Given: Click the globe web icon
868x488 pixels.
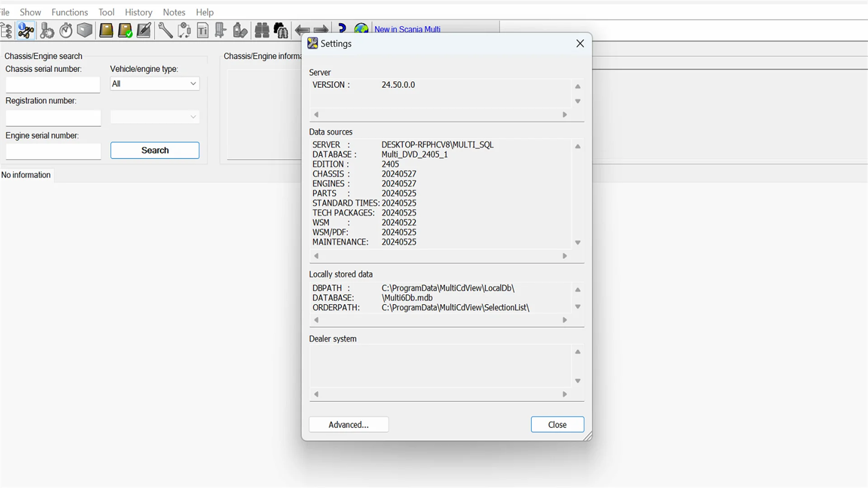Looking at the screenshot, I should (361, 29).
